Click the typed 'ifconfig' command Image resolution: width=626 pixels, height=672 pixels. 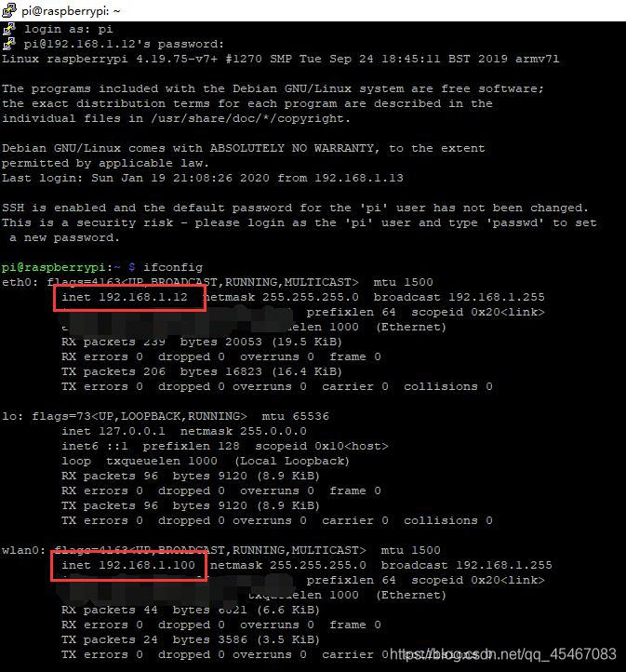[x=173, y=267]
